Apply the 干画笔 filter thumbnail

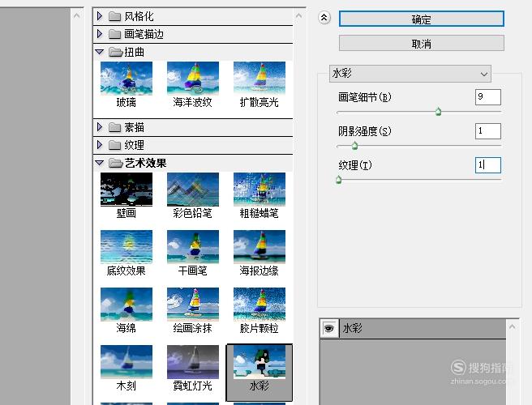point(193,247)
